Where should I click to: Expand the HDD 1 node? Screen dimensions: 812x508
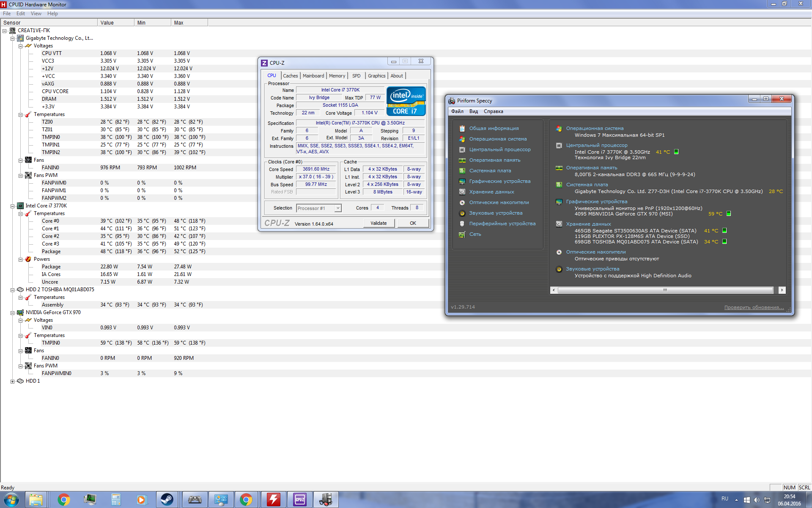pyautogui.click(x=13, y=381)
